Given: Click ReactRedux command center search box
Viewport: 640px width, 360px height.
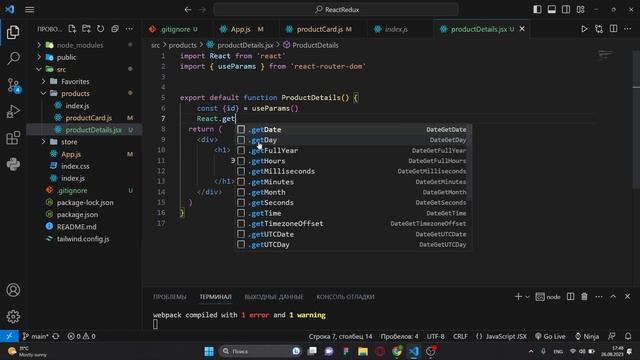Looking at the screenshot, I should (x=336, y=9).
